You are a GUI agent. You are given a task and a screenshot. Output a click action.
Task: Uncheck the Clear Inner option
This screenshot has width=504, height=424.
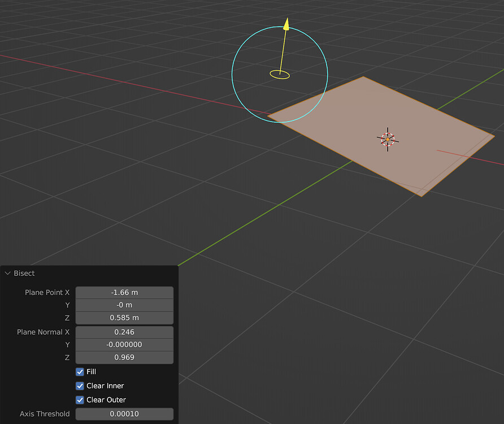(80, 386)
